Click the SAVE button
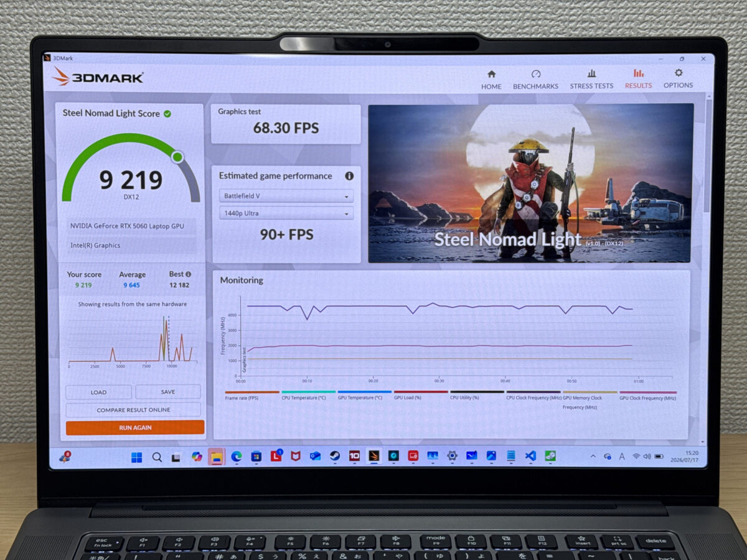 (x=168, y=391)
